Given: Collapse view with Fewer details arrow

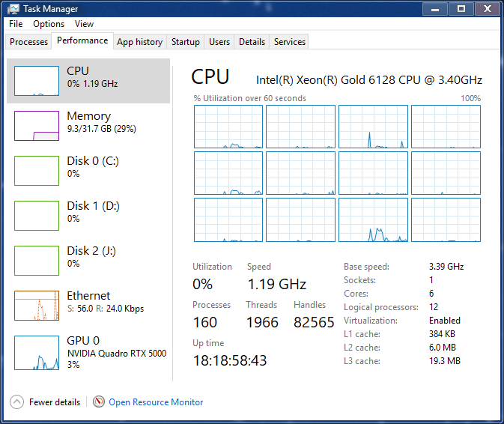Looking at the screenshot, I should [17, 402].
